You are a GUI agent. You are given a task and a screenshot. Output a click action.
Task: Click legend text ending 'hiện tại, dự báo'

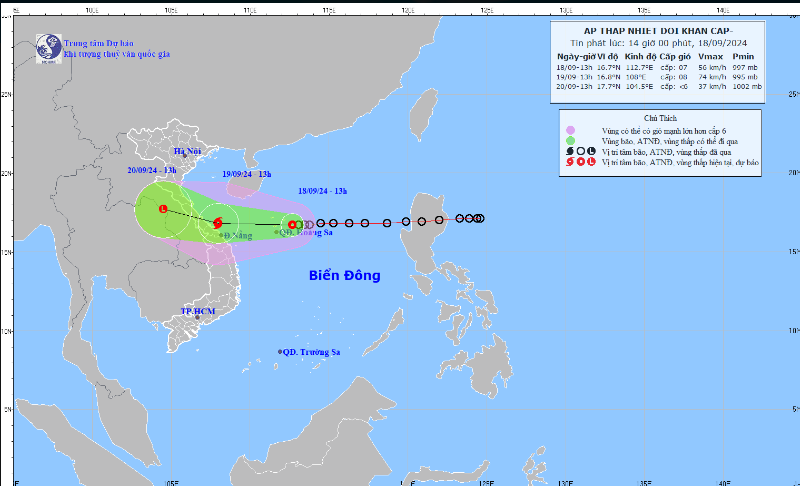pos(680,162)
